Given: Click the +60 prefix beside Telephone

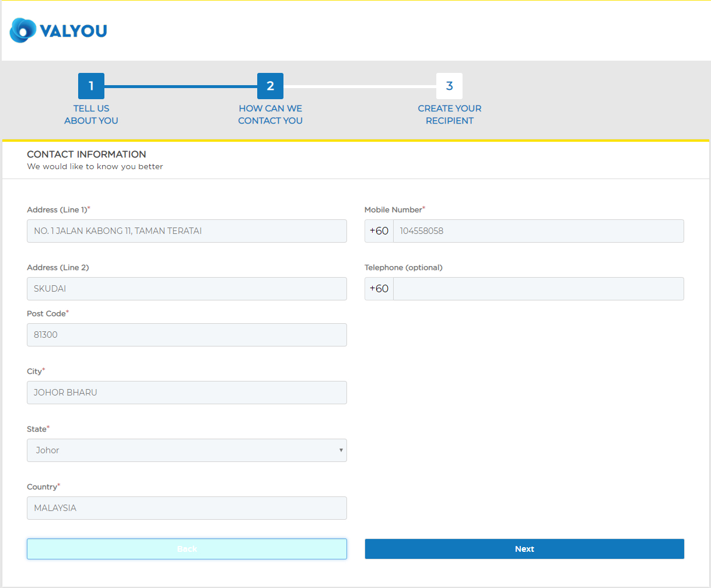Looking at the screenshot, I should 378,288.
